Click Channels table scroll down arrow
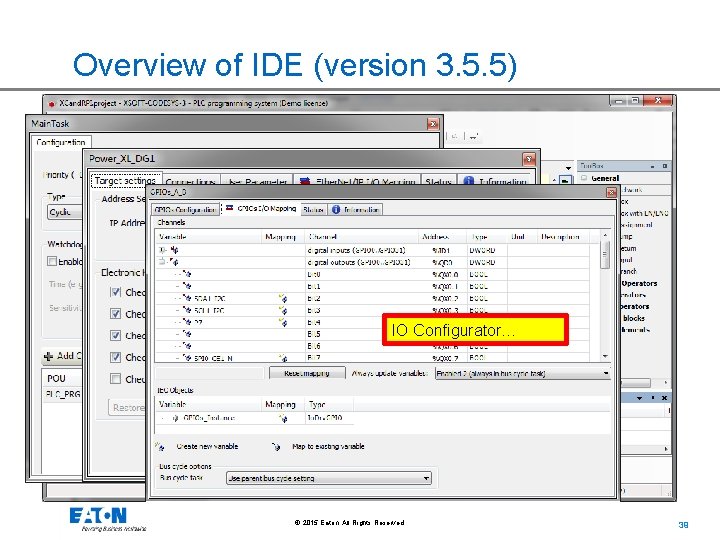This screenshot has width=720, height=540. 605,356
